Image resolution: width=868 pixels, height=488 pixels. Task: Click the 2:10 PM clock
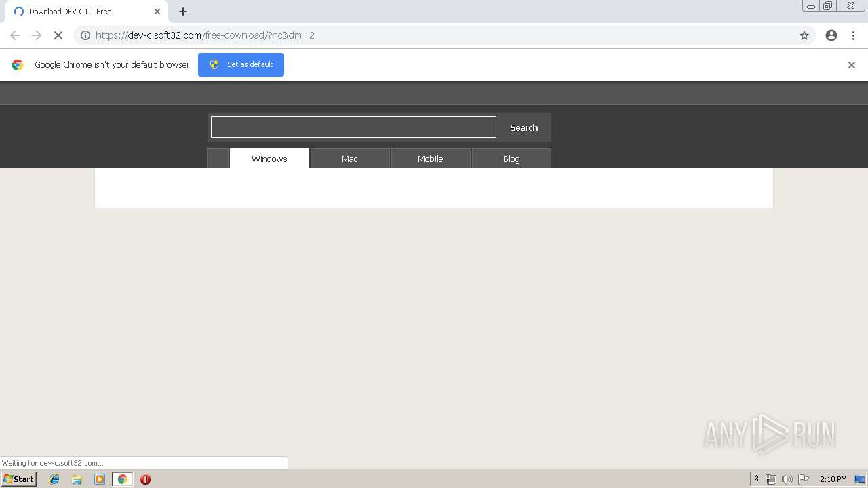coord(833,479)
